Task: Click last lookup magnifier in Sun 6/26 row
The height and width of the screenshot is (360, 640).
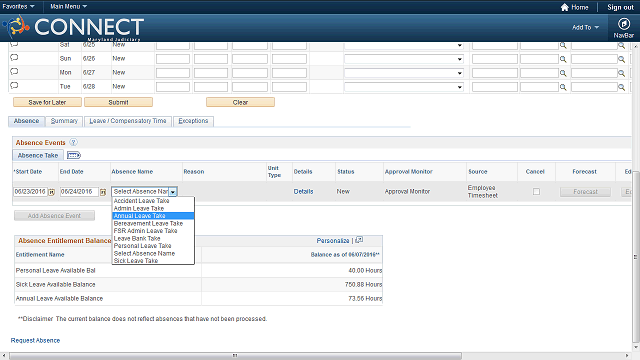Action: (621, 59)
